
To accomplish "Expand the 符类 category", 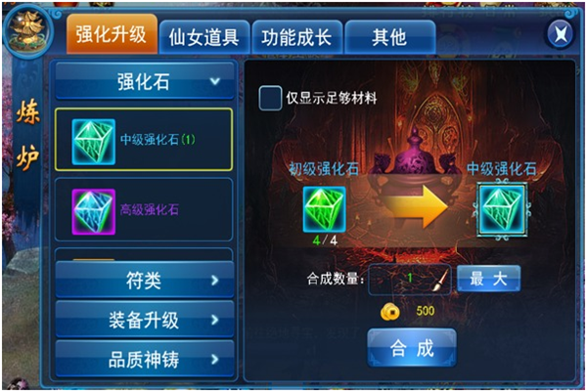I will (x=145, y=281).
